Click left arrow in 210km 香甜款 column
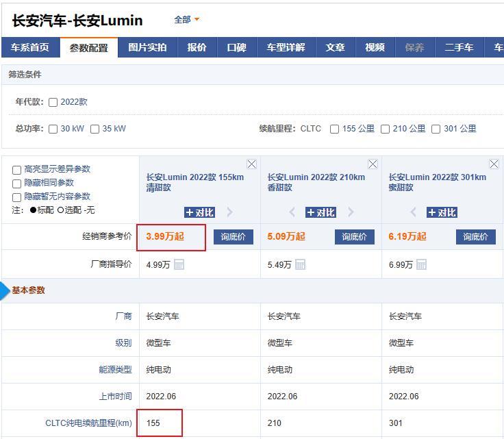Image resolution: width=504 pixels, height=439 pixels. (292, 212)
